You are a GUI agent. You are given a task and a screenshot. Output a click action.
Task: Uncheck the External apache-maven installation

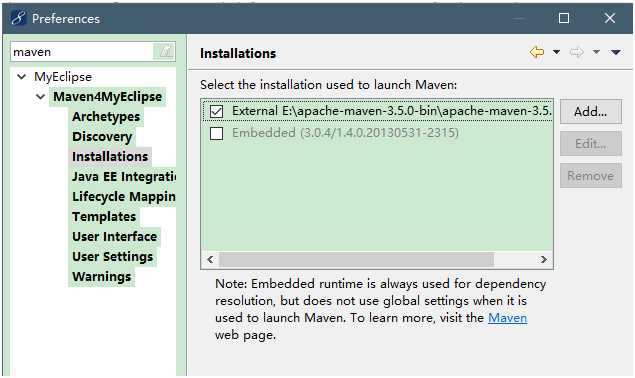[x=217, y=111]
